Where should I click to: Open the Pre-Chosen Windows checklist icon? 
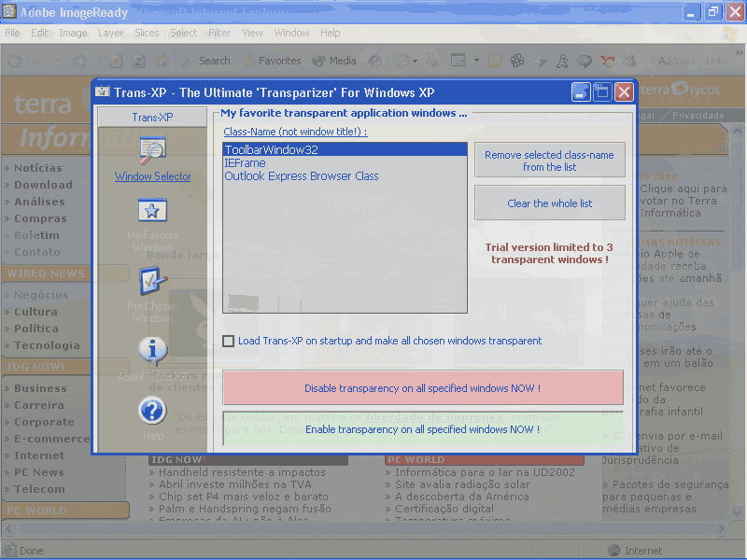(x=152, y=280)
